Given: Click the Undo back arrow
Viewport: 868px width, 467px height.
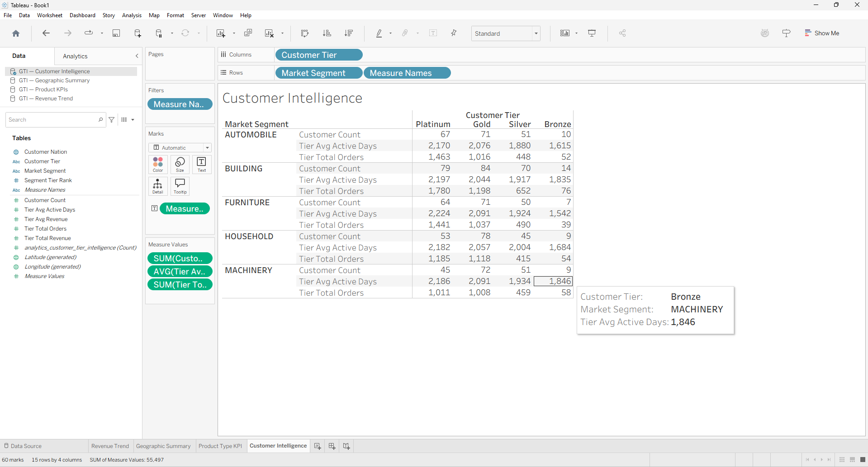Looking at the screenshot, I should [x=46, y=33].
